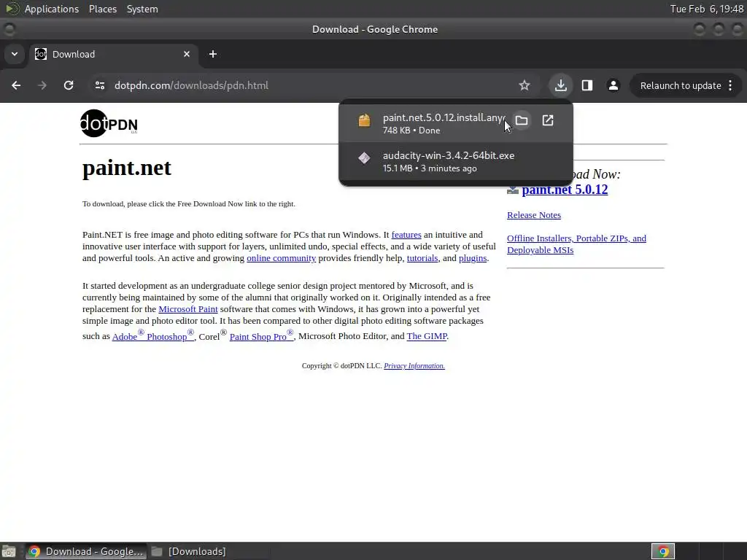Select the Download tab
This screenshot has height=560, width=747.
tap(113, 54)
